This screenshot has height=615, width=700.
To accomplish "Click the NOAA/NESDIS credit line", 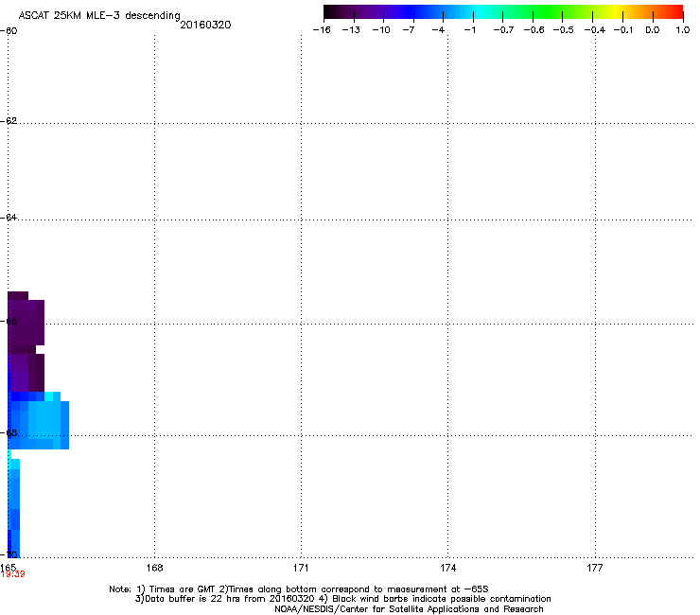I will click(x=409, y=609).
